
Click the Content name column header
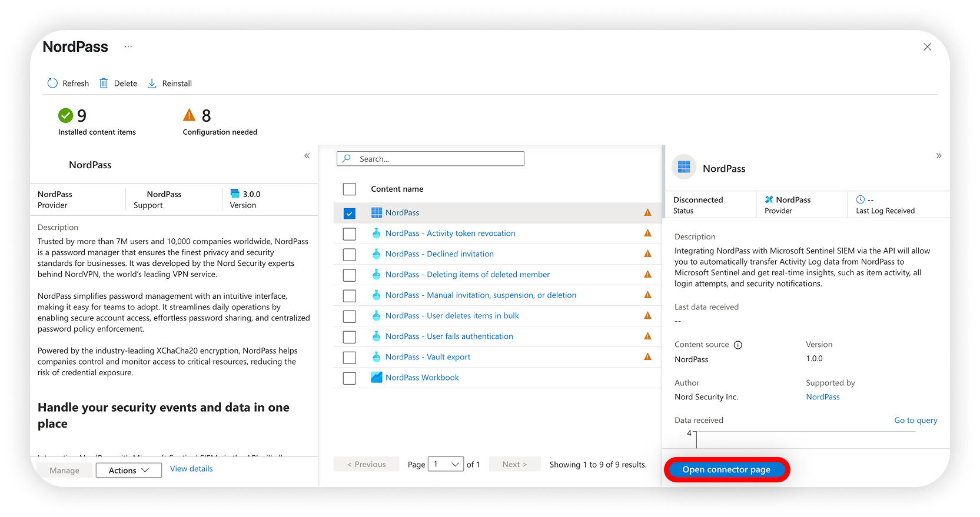[397, 189]
